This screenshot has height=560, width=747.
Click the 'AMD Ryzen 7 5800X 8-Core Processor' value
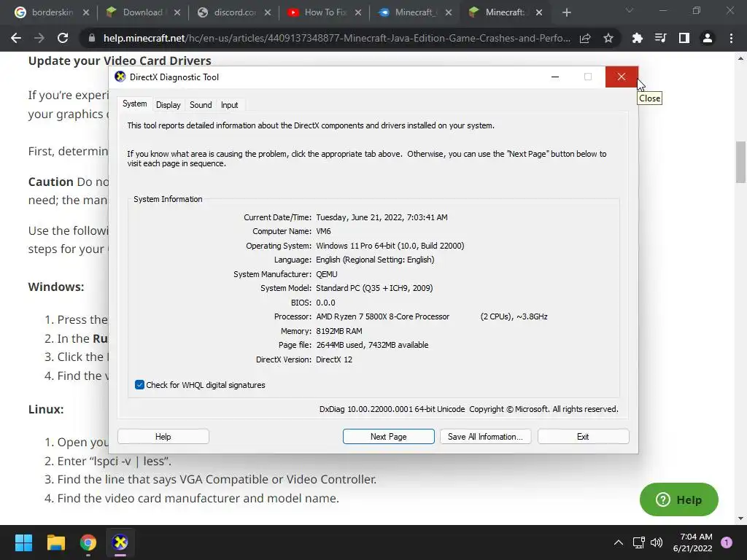tap(382, 316)
